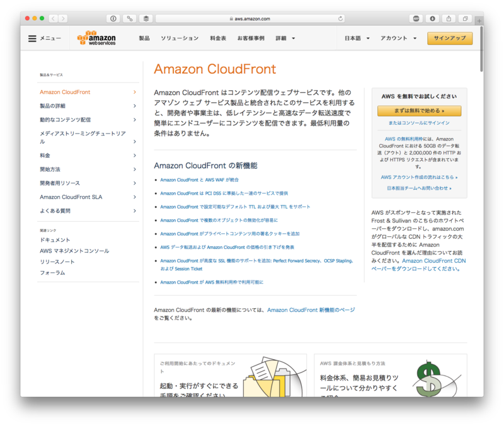Expand the 開発者用リソース sidebar chevron
The height and width of the screenshot is (426, 504).
coord(135,183)
